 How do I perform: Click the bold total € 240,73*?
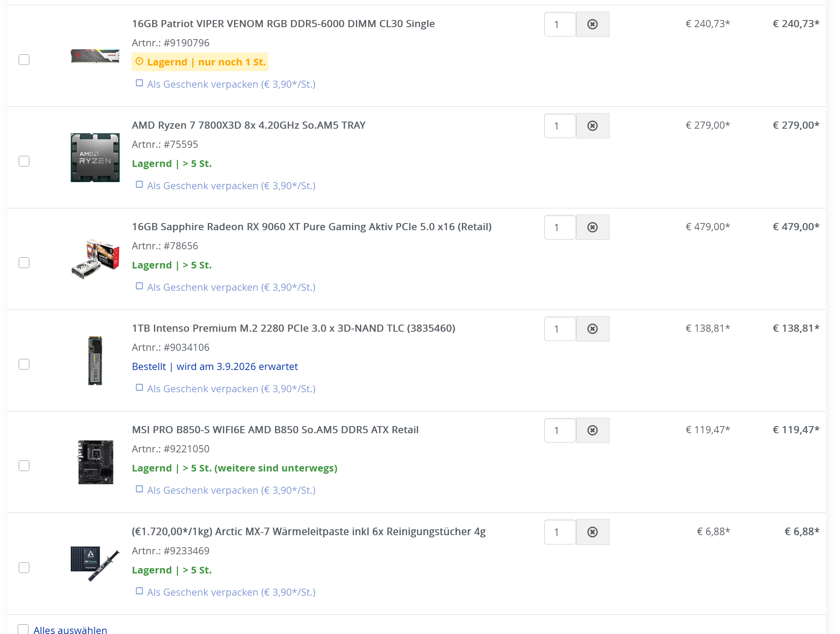click(x=796, y=24)
